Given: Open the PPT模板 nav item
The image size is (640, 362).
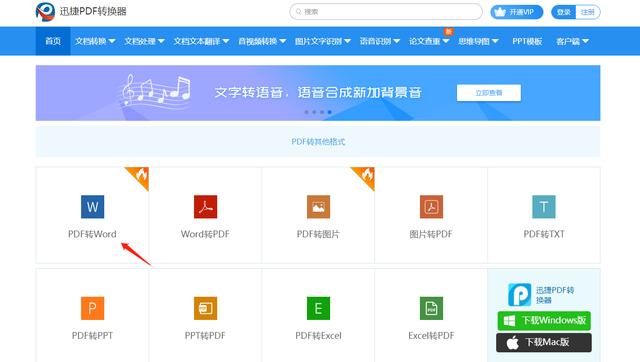Looking at the screenshot, I should point(527,41).
